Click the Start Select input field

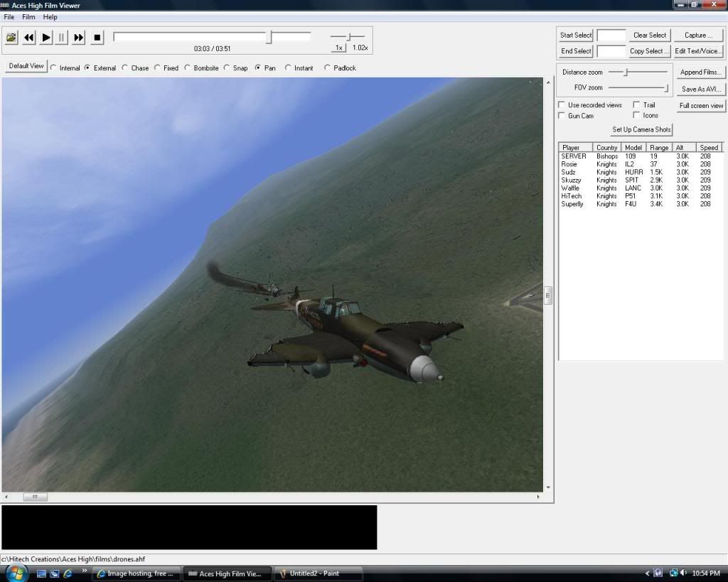611,36
